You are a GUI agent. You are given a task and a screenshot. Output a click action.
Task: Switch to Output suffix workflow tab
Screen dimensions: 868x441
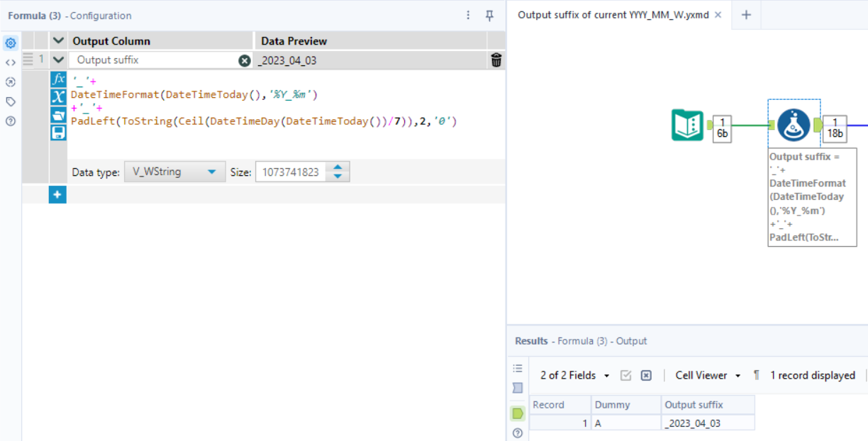(x=613, y=15)
